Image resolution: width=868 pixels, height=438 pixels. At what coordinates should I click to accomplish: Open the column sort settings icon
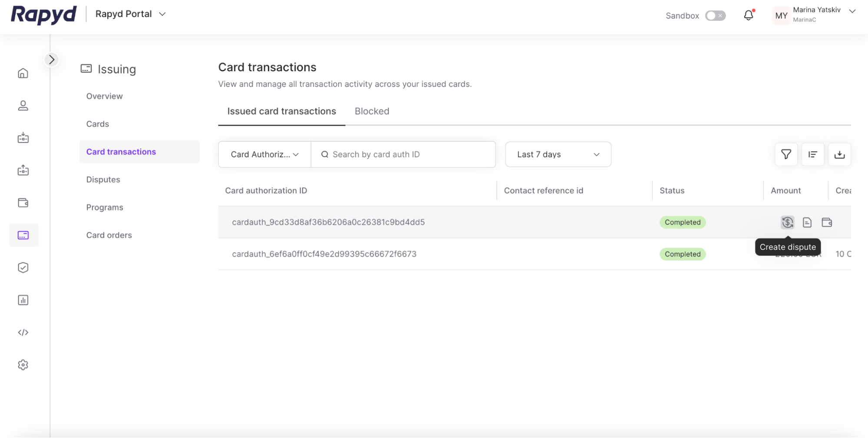812,154
